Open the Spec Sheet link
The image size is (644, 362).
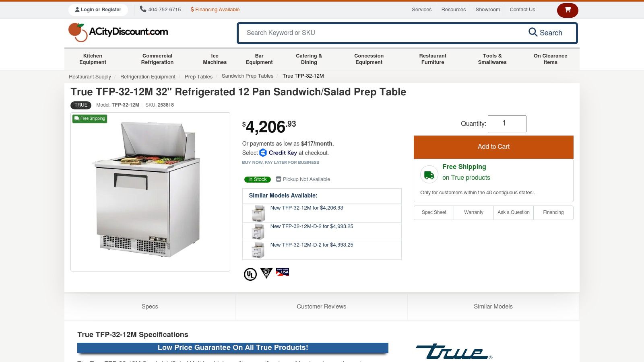434,212
